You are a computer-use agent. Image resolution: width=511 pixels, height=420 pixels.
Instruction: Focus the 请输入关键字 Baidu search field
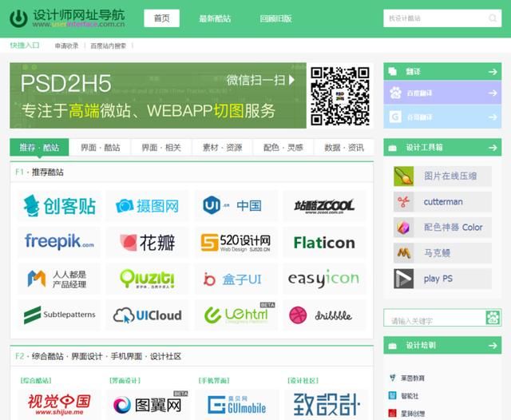coord(434,317)
